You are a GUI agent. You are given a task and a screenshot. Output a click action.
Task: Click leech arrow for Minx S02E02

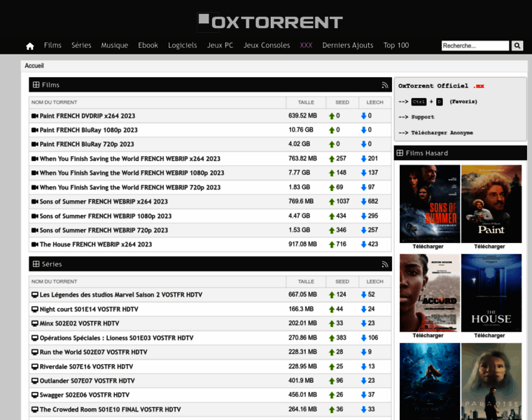(364, 323)
